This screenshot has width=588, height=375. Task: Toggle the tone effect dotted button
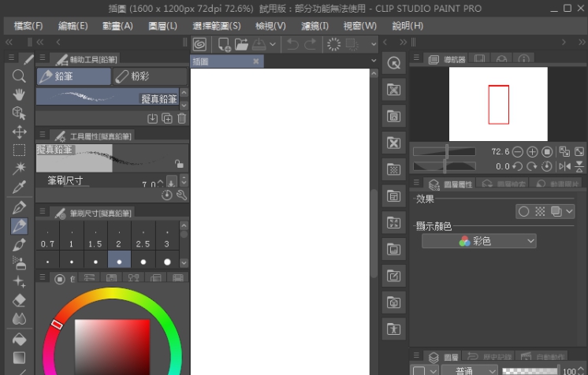click(540, 211)
